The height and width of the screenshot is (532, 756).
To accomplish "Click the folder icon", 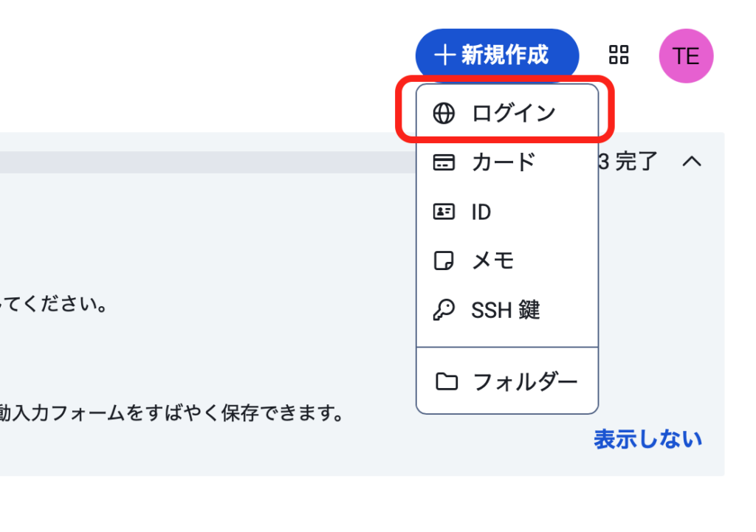I will point(447,381).
